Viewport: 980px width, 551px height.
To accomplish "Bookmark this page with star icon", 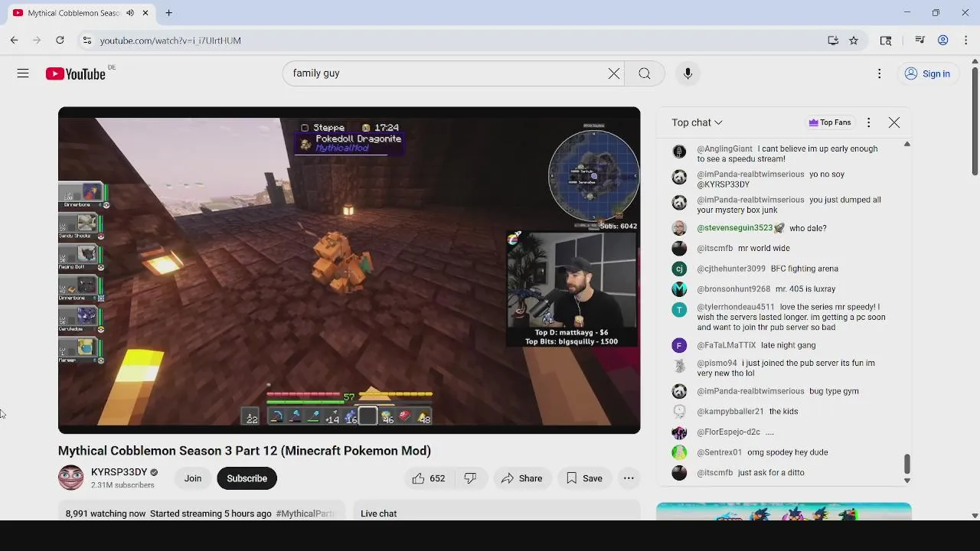I will coord(854,41).
